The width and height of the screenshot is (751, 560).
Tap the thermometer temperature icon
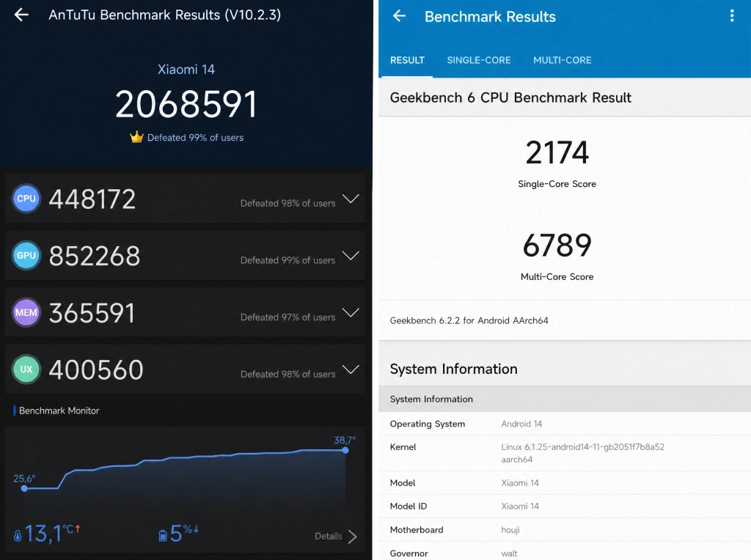pyautogui.click(x=18, y=536)
